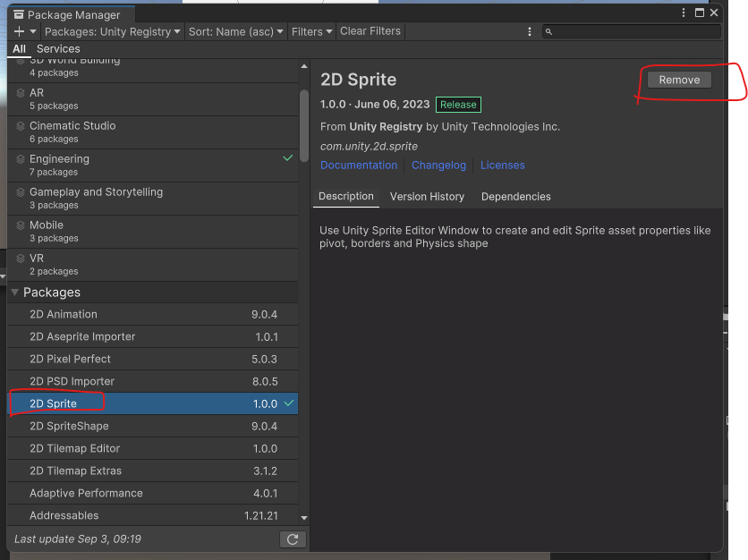This screenshot has width=748, height=560.
Task: Select the 2D SpriteShape package
Action: tap(153, 426)
